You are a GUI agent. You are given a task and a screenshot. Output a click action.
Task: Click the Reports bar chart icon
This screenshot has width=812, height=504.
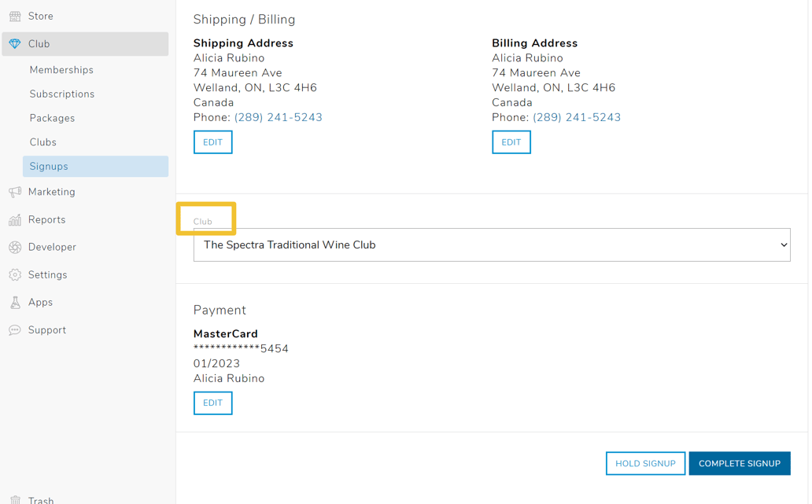click(x=15, y=220)
